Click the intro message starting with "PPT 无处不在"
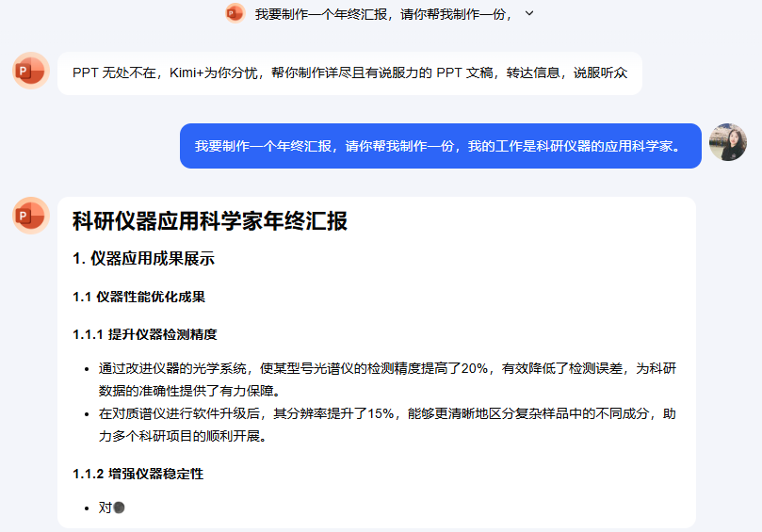 click(349, 73)
